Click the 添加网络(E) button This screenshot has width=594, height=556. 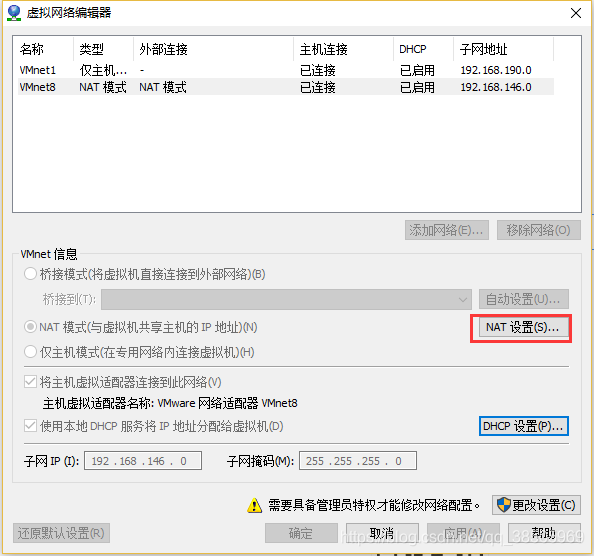pyautogui.click(x=447, y=230)
